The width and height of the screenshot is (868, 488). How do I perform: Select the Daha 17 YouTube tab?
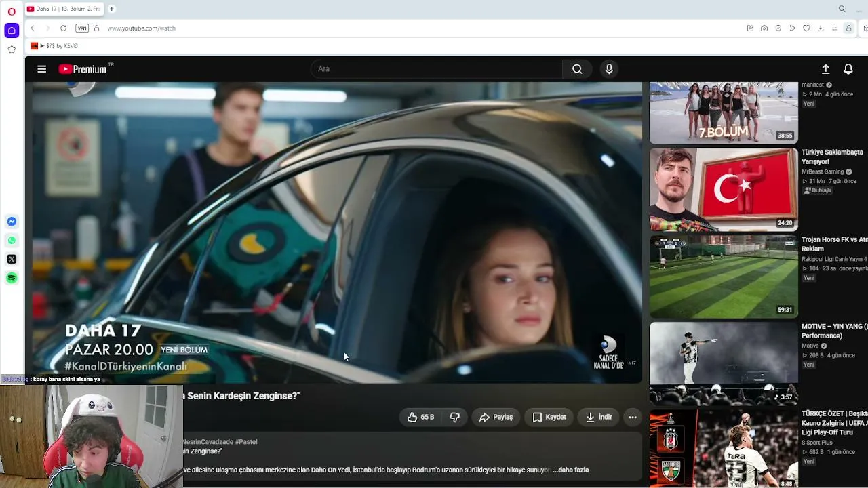pyautogui.click(x=64, y=9)
